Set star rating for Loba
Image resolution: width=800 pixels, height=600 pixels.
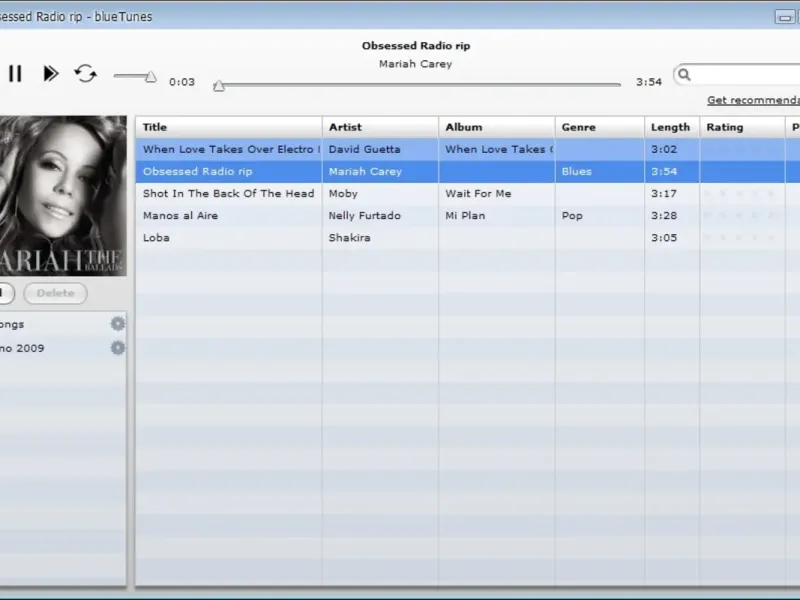point(739,238)
